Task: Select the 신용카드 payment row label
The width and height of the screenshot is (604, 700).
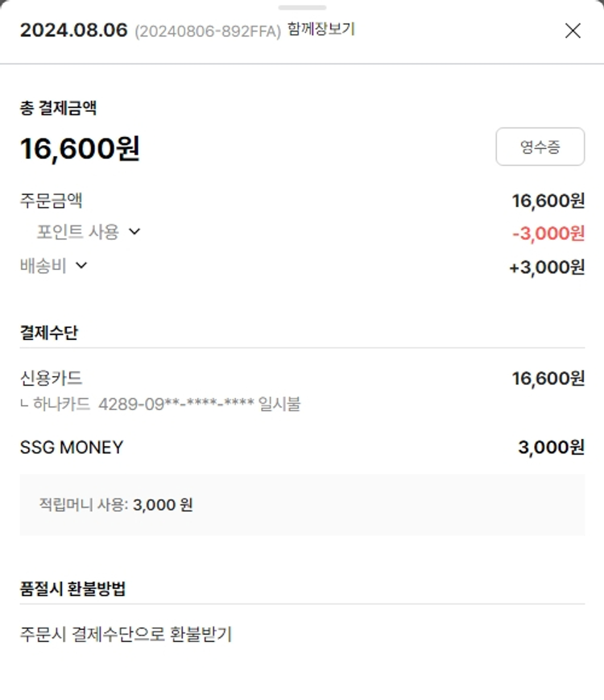Action: click(x=52, y=378)
